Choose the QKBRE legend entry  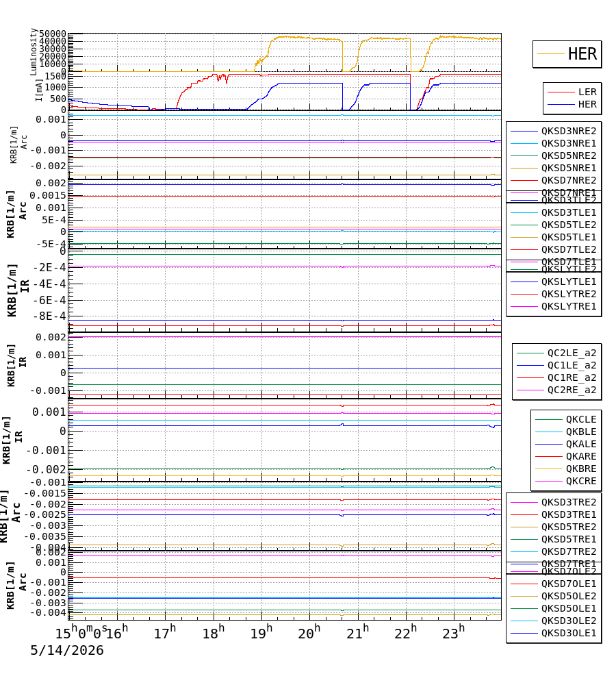coord(581,469)
